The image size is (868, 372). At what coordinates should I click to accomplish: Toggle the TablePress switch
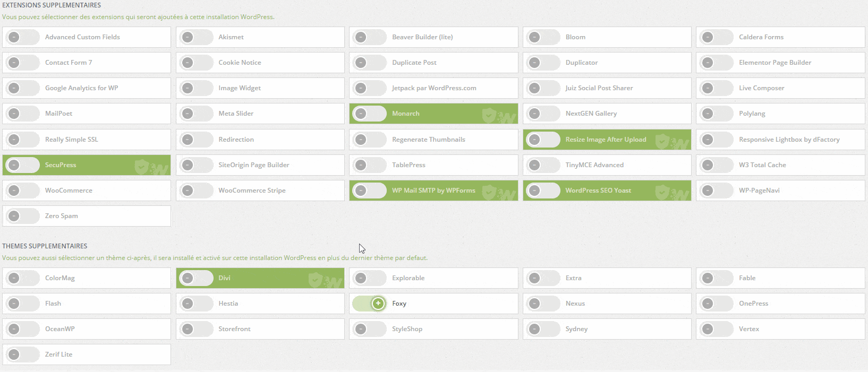click(x=369, y=165)
